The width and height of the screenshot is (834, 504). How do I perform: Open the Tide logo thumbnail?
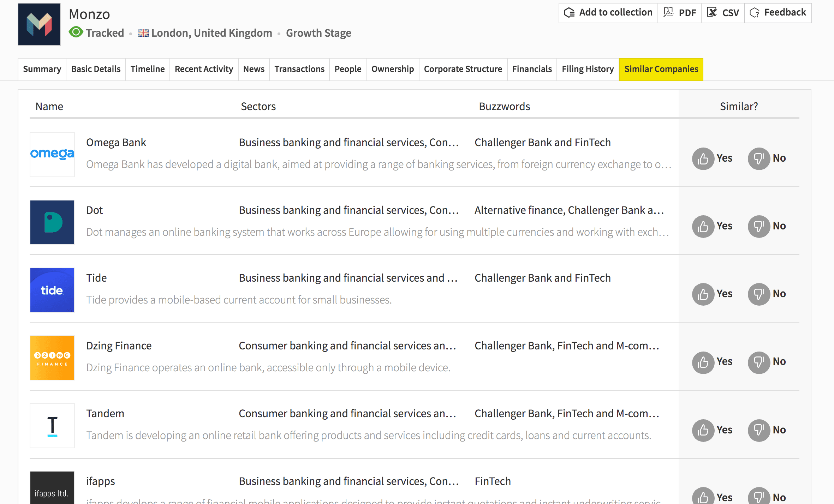click(x=52, y=290)
